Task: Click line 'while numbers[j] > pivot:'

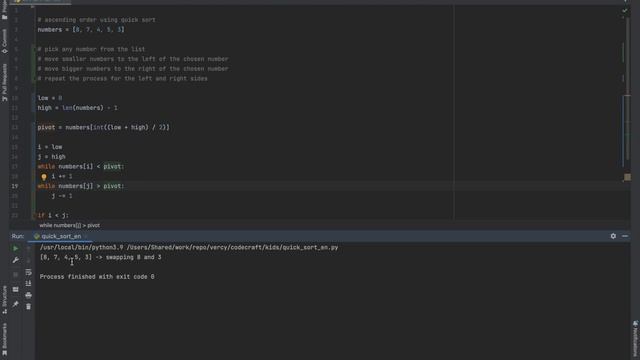Action: pos(81,186)
